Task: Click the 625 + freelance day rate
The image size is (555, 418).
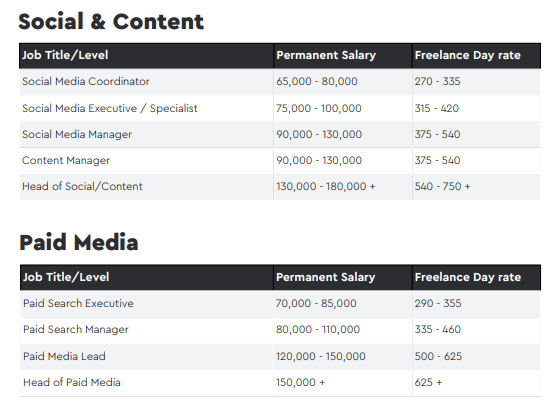Action: pos(428,383)
